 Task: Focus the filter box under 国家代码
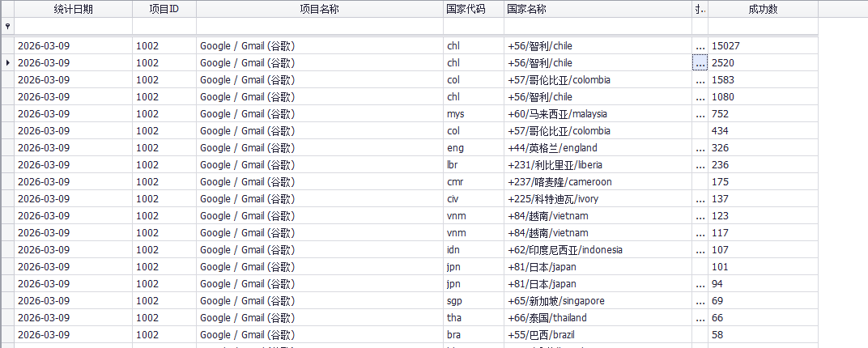473,27
